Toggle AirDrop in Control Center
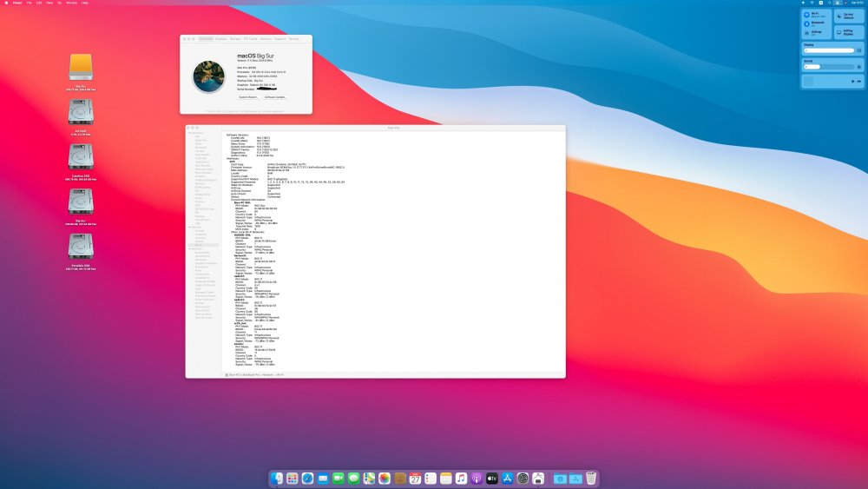Image resolution: width=868 pixels, height=489 pixels. click(x=806, y=33)
